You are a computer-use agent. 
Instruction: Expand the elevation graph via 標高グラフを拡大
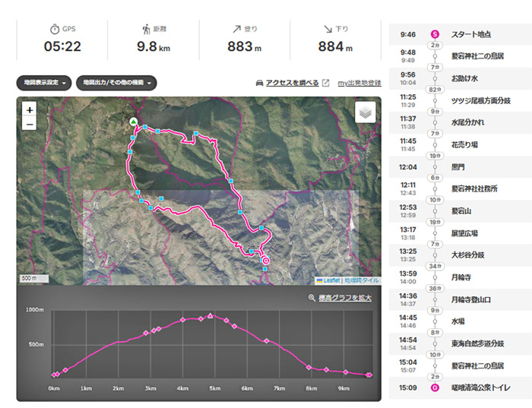pyautogui.click(x=345, y=298)
